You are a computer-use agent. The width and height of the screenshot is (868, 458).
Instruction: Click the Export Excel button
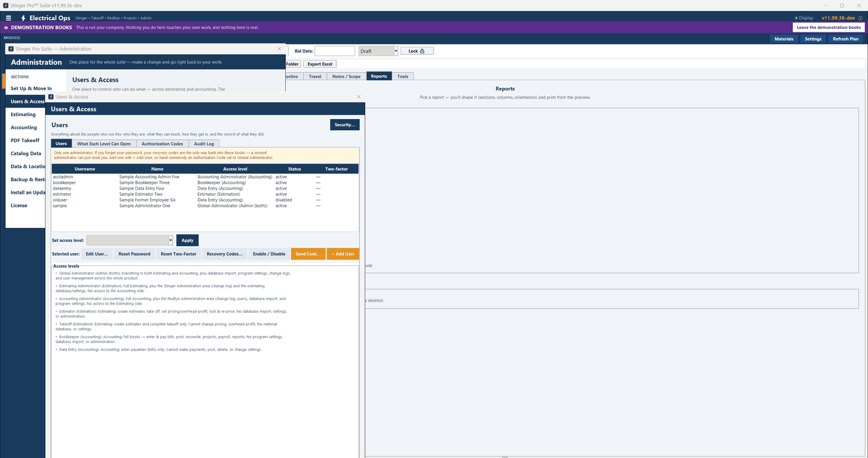pyautogui.click(x=320, y=64)
